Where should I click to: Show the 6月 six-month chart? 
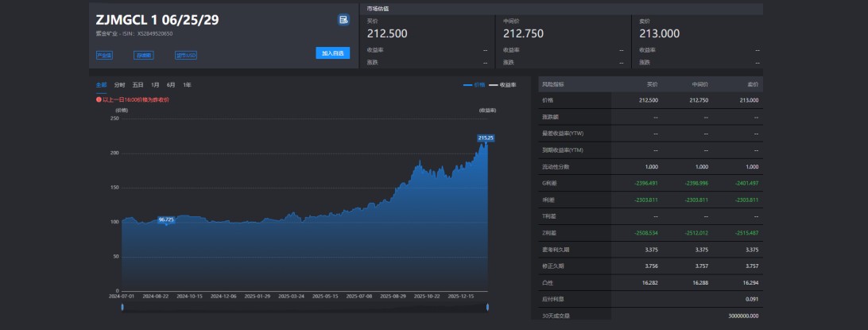(171, 84)
